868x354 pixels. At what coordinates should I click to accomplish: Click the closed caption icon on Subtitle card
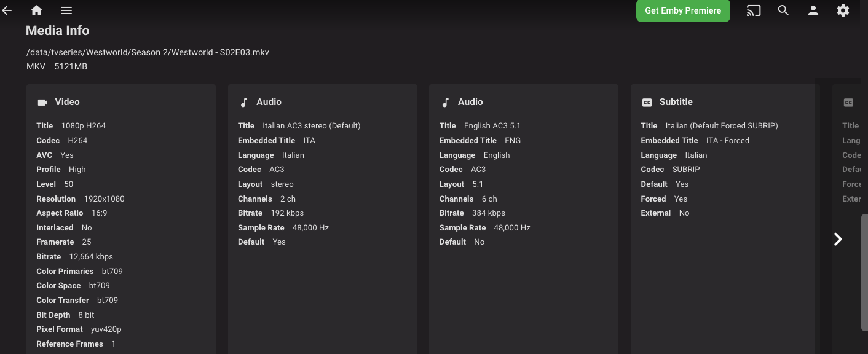[647, 103]
